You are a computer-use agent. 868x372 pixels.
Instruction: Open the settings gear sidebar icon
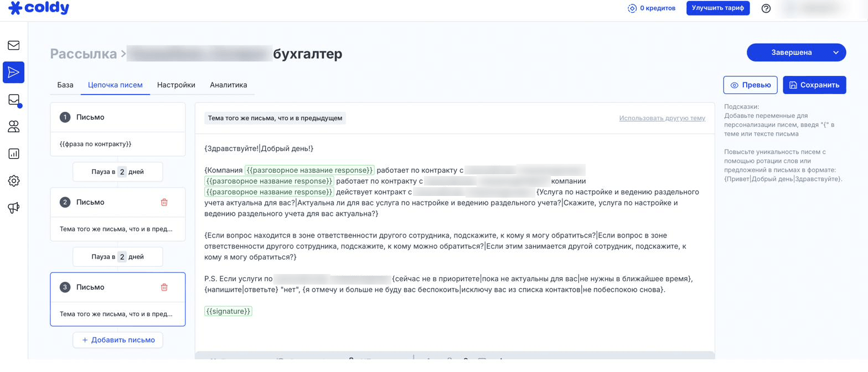coord(14,181)
